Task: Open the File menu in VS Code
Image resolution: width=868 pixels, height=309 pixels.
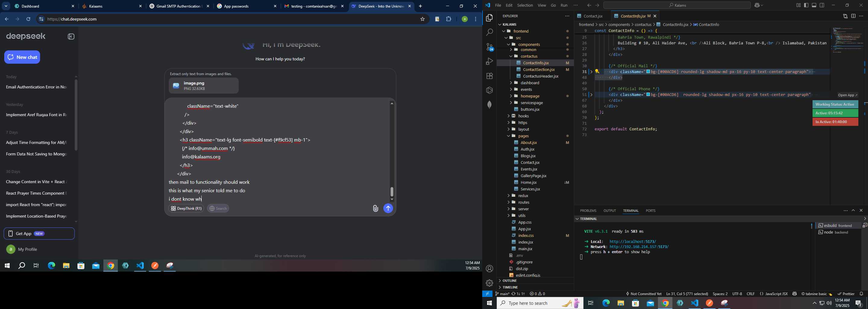Action: click(x=498, y=5)
